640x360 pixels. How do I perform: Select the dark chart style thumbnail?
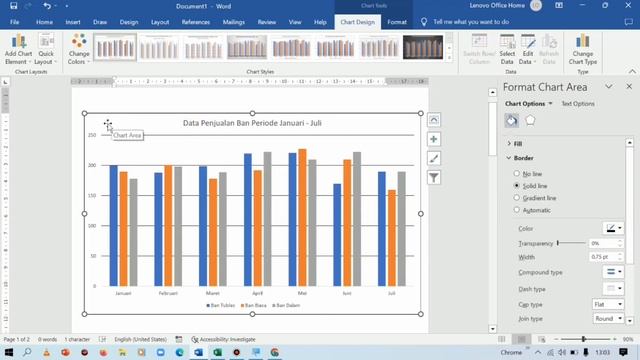(422, 47)
